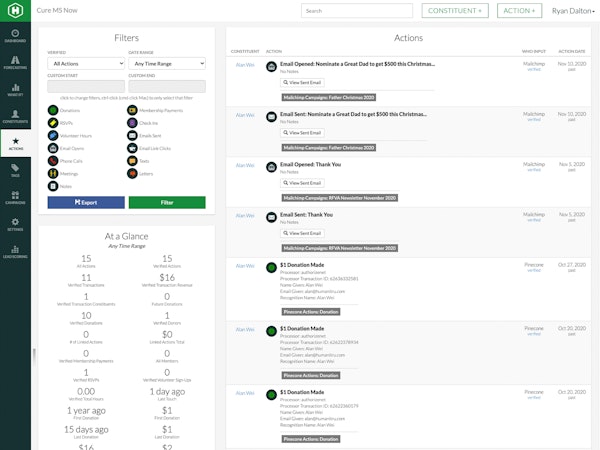Toggle the Letters filter
600x450 pixels.
tap(132, 173)
